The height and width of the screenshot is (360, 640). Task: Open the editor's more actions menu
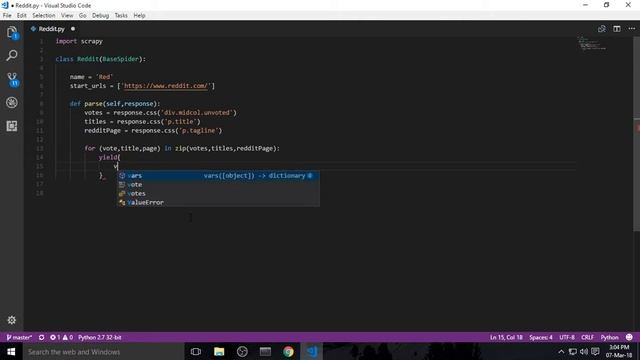(632, 29)
